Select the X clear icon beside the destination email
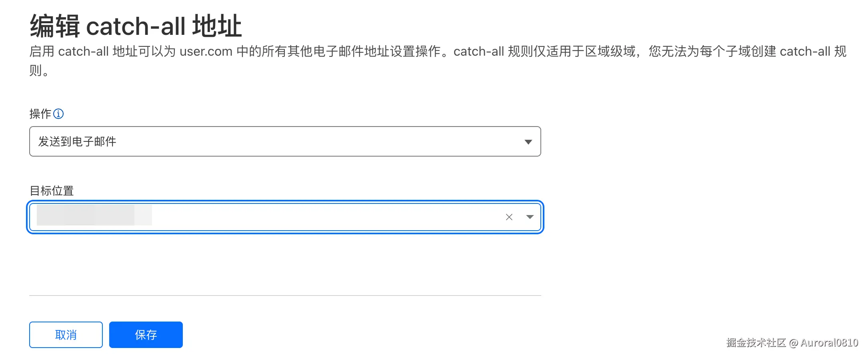868x358 pixels. click(x=509, y=217)
